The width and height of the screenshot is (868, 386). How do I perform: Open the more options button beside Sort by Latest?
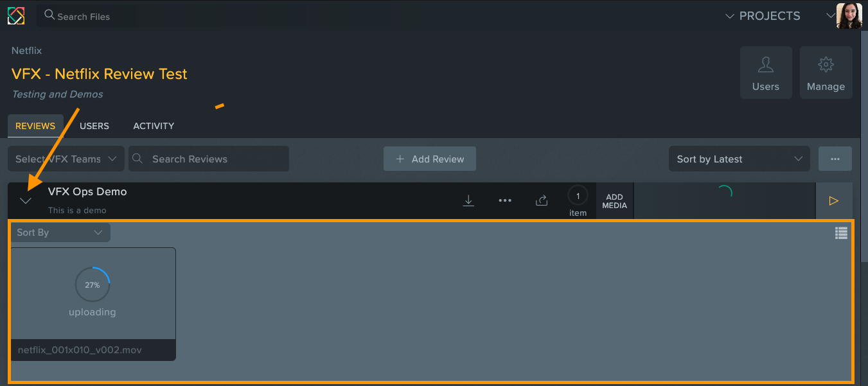click(x=835, y=159)
